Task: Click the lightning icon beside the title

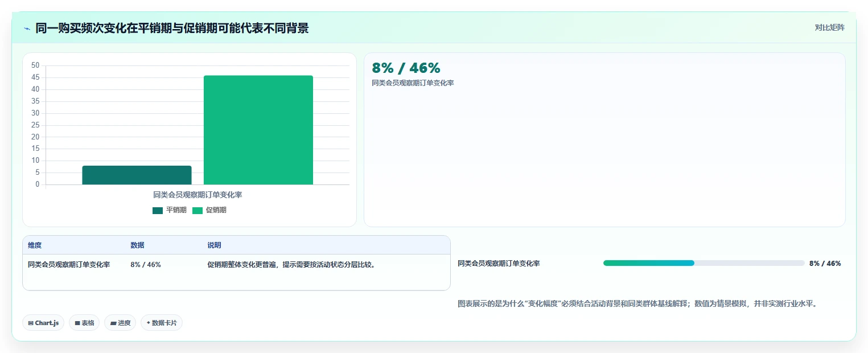Action: (27, 28)
